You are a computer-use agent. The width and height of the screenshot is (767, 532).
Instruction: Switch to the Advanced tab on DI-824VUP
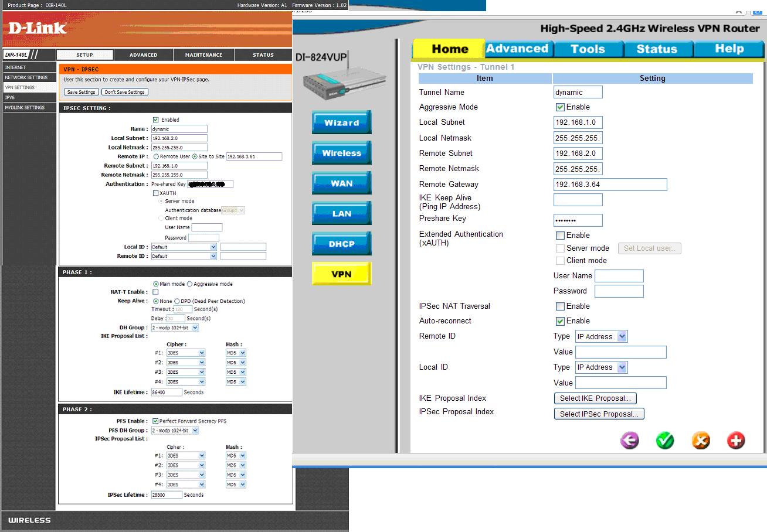coord(517,49)
